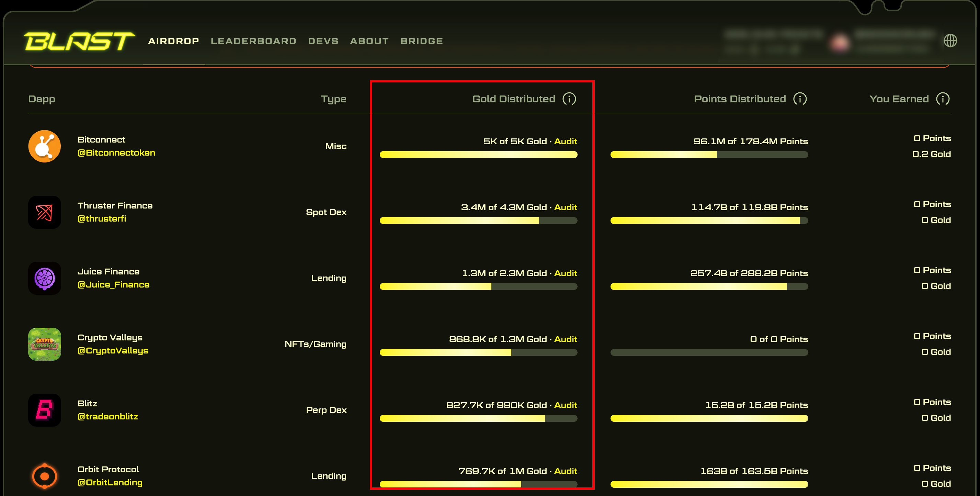Click the Points Distributed info icon
Screen dimensions: 980x496
(800, 99)
